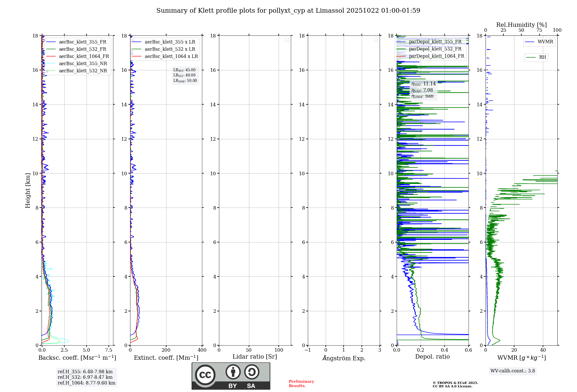Click the empty legend box in the Ångström Exp. panel
The image size is (577, 392).
(x=376, y=40)
